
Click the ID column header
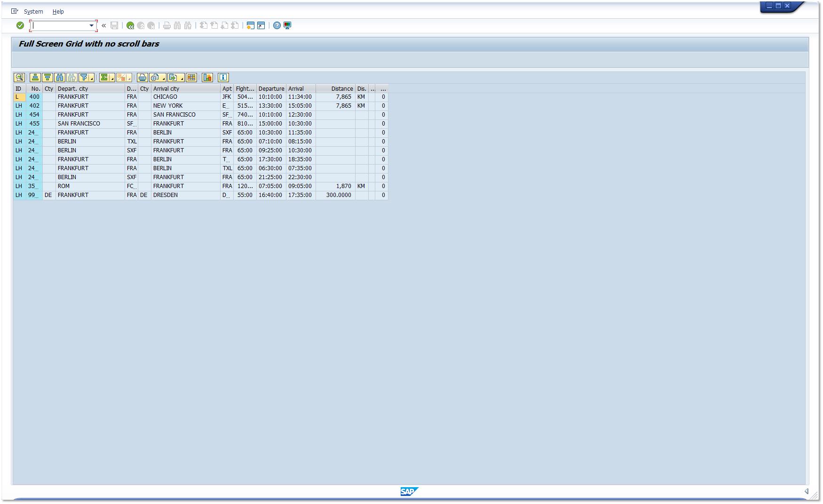[19, 88]
